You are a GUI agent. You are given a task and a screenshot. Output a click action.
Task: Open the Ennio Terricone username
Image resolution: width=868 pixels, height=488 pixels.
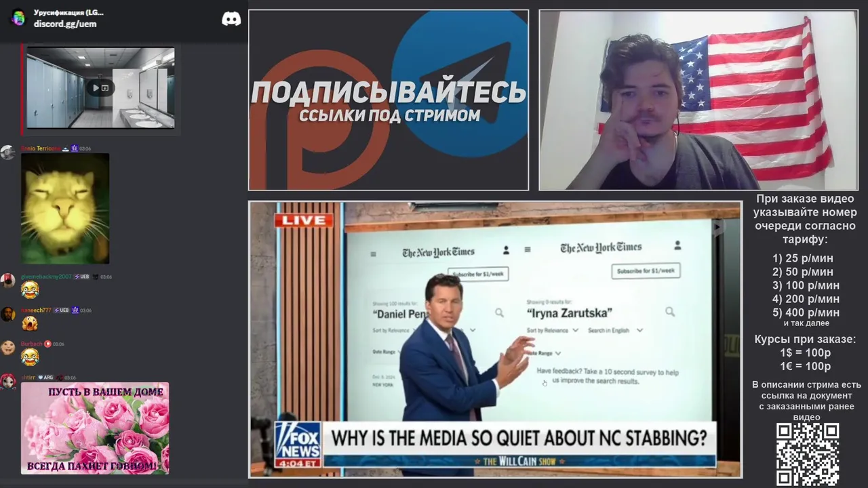pyautogui.click(x=41, y=148)
